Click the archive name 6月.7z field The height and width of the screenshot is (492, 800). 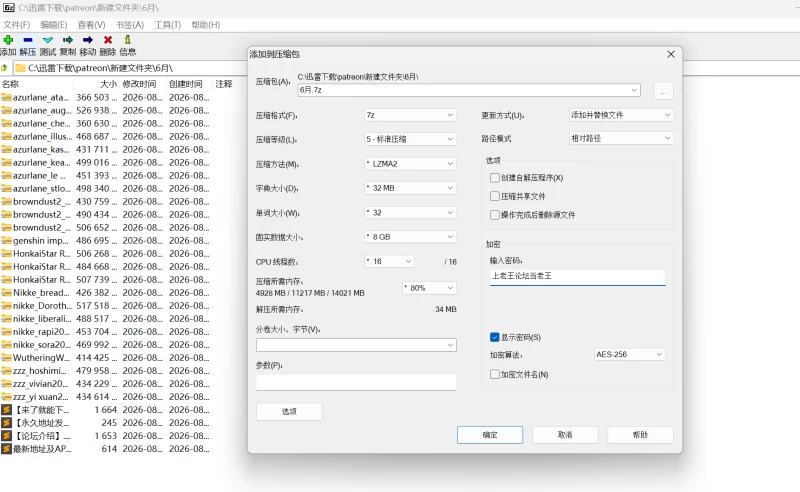(468, 90)
